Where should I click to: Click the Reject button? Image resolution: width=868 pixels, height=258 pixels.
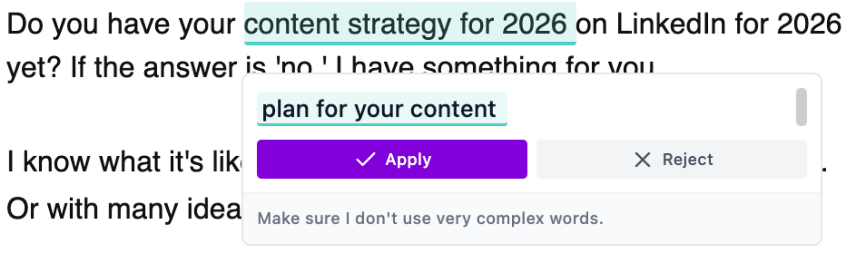tap(671, 159)
